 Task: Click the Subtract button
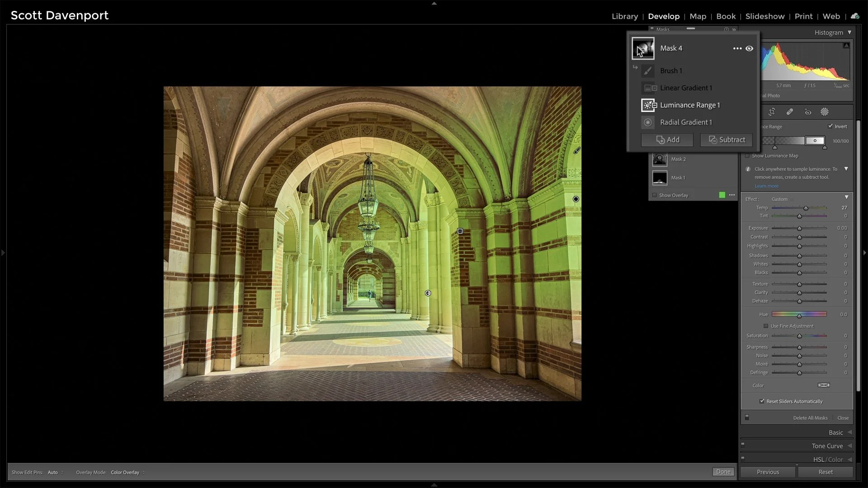coord(726,140)
